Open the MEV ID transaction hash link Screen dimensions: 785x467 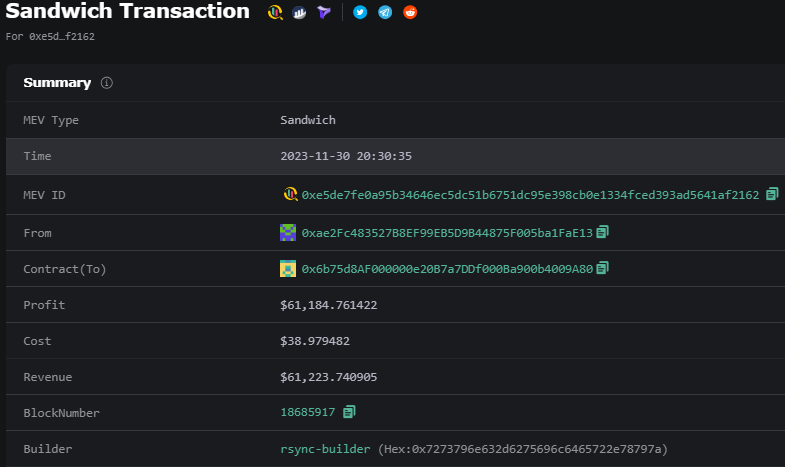pos(530,195)
